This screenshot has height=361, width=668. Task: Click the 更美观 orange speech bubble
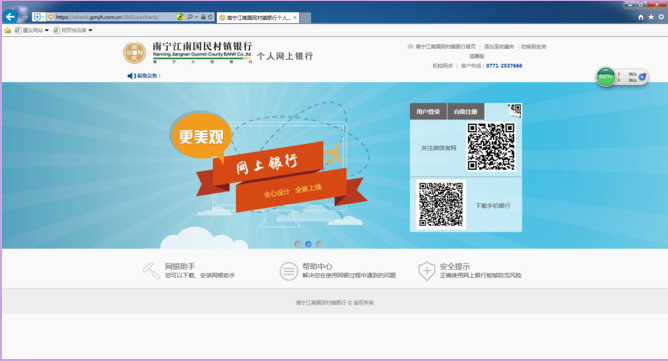click(201, 136)
